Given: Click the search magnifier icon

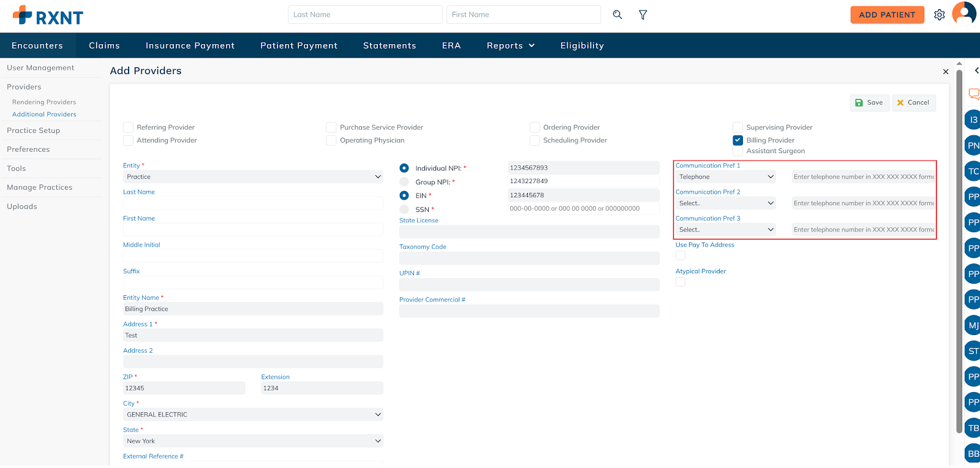Looking at the screenshot, I should pos(617,15).
